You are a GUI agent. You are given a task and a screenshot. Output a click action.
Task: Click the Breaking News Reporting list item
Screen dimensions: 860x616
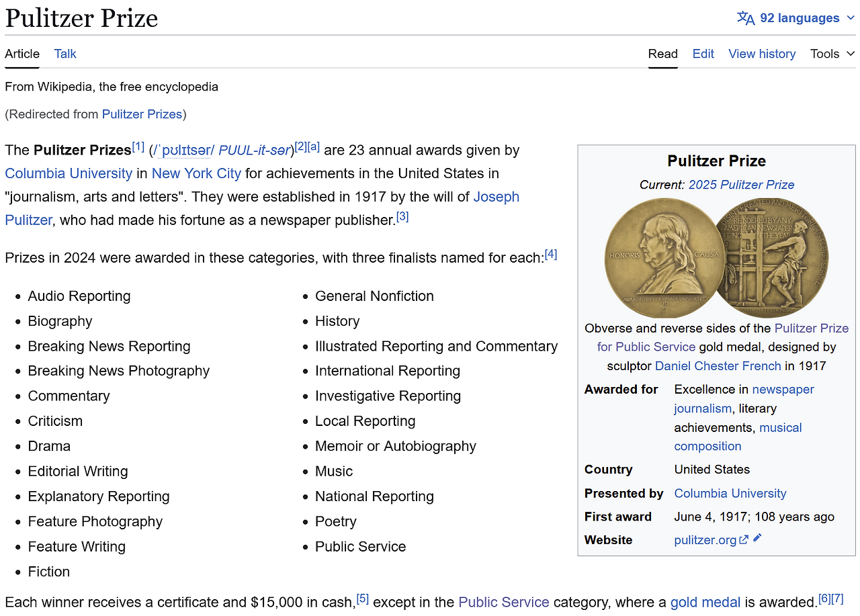(110, 346)
